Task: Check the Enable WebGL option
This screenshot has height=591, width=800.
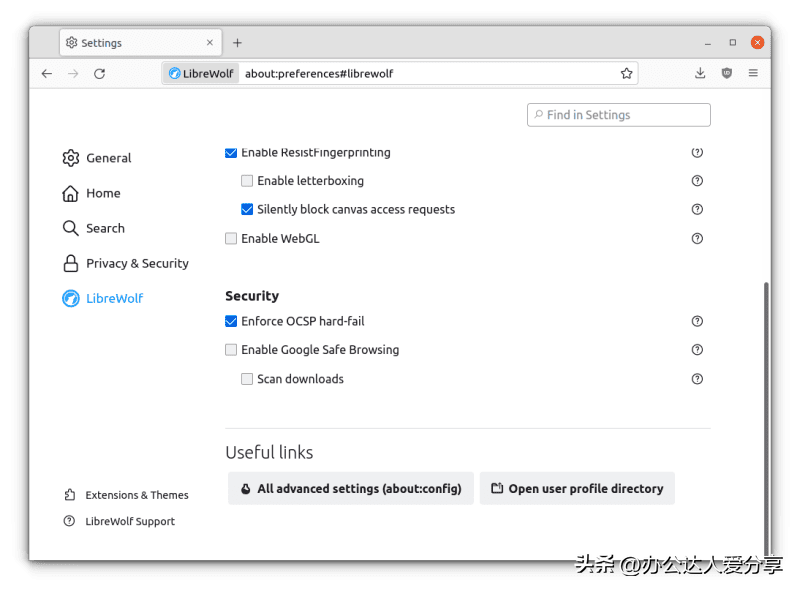Action: click(231, 239)
